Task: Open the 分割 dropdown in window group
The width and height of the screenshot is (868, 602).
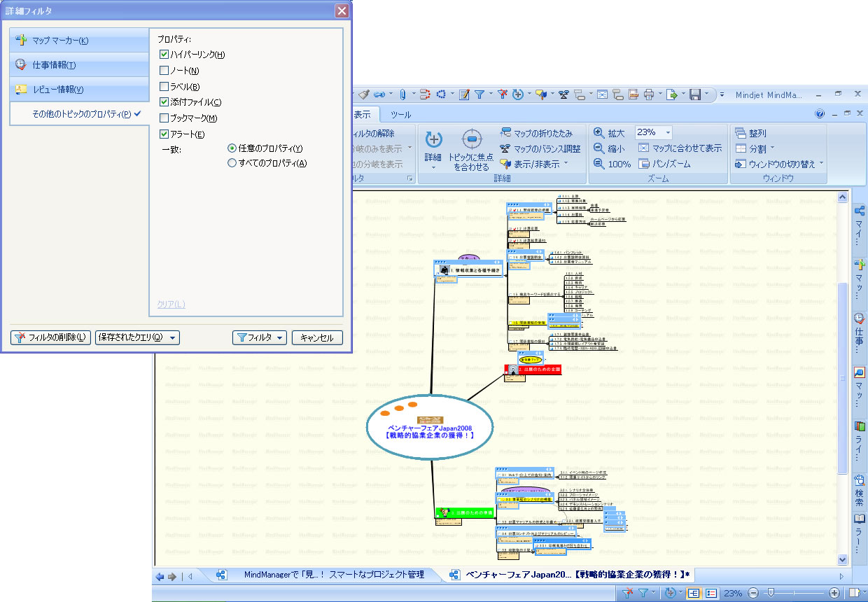Action: (755, 148)
